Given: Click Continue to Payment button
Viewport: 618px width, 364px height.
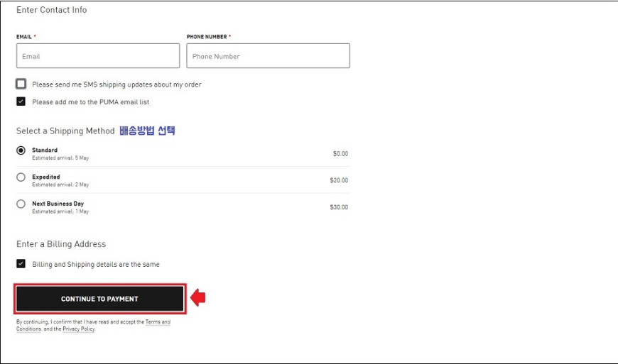Looking at the screenshot, I should (100, 299).
